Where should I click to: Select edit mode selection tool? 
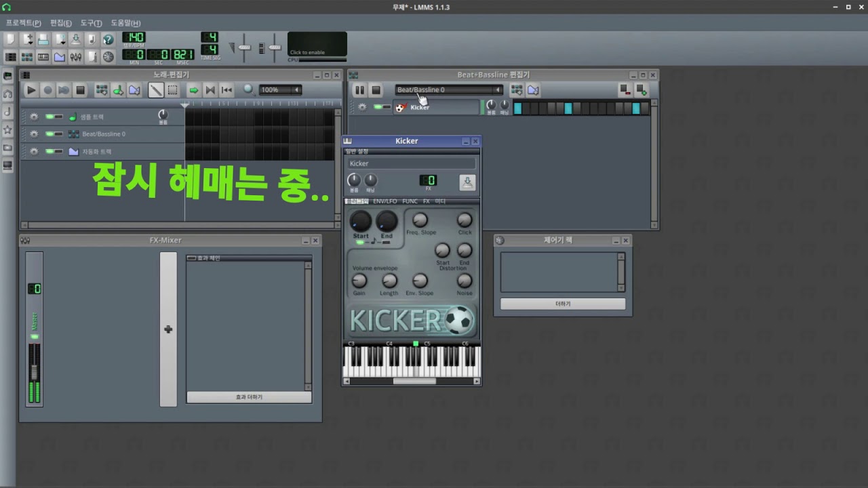pos(172,89)
